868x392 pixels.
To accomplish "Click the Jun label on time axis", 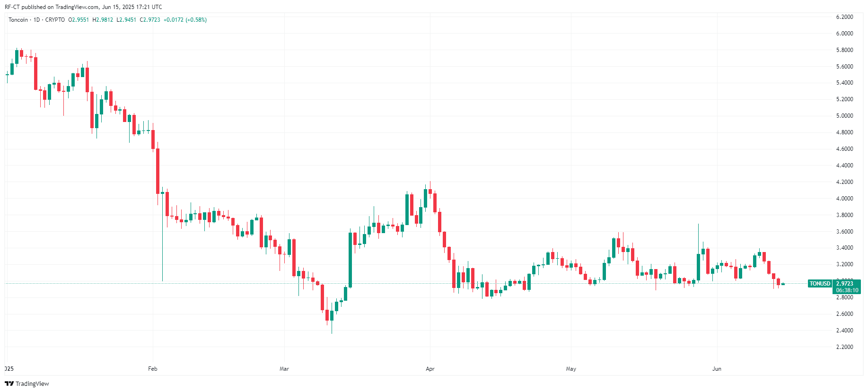I will (717, 369).
